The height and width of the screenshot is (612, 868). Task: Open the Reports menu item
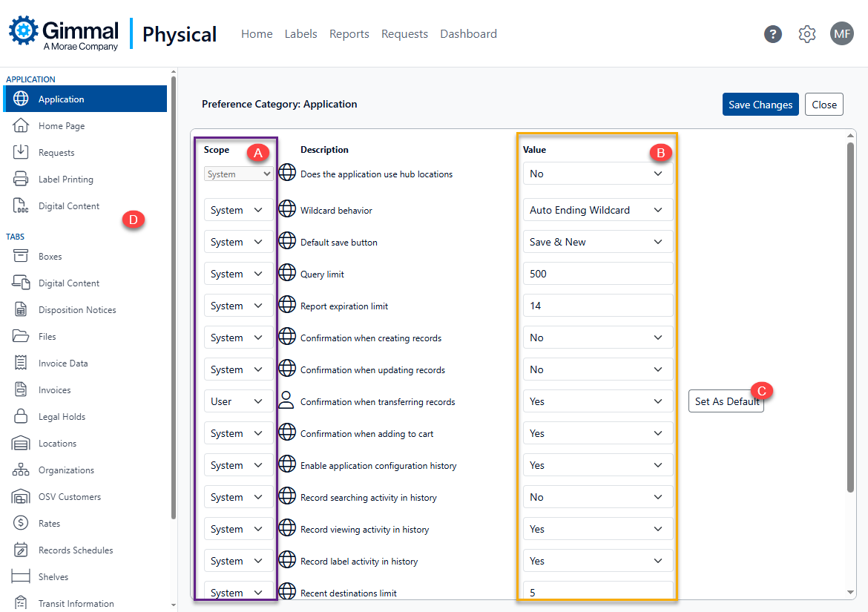[x=349, y=34]
